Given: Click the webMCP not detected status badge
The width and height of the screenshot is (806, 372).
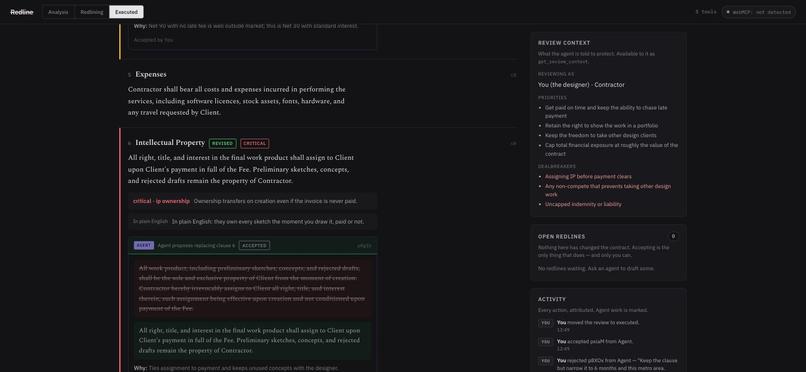Looking at the screenshot, I should [758, 12].
